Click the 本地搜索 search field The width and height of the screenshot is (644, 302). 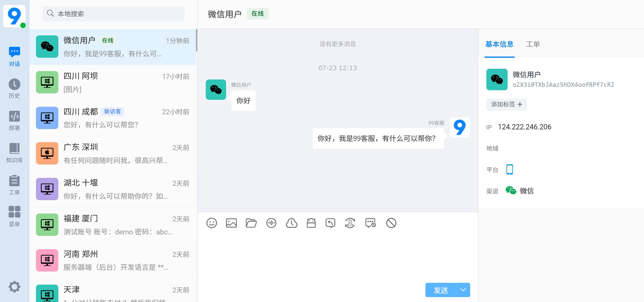pyautogui.click(x=114, y=14)
